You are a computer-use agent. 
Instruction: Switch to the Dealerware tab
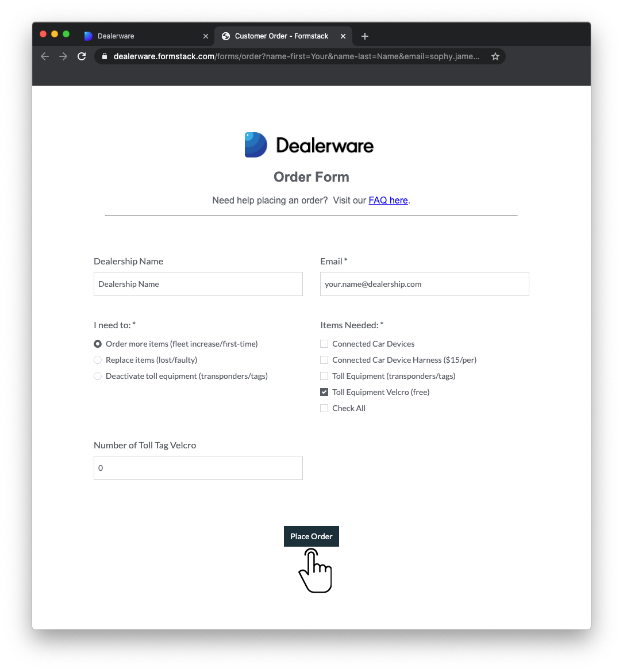pos(145,36)
